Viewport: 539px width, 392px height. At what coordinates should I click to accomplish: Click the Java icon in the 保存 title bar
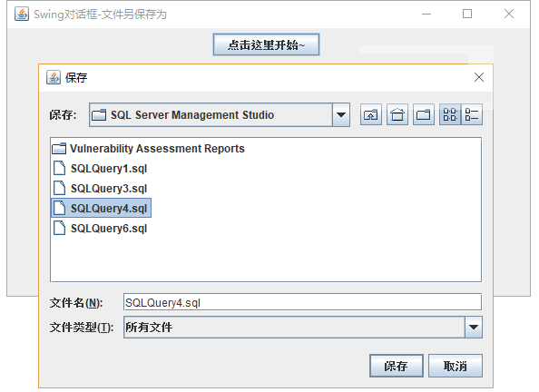point(54,77)
